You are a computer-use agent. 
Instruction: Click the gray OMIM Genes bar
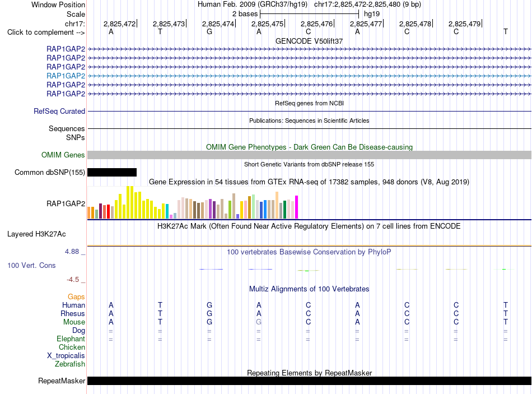[x=309, y=155]
